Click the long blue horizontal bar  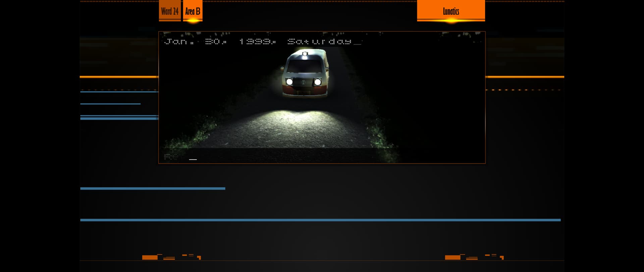[x=320, y=220]
